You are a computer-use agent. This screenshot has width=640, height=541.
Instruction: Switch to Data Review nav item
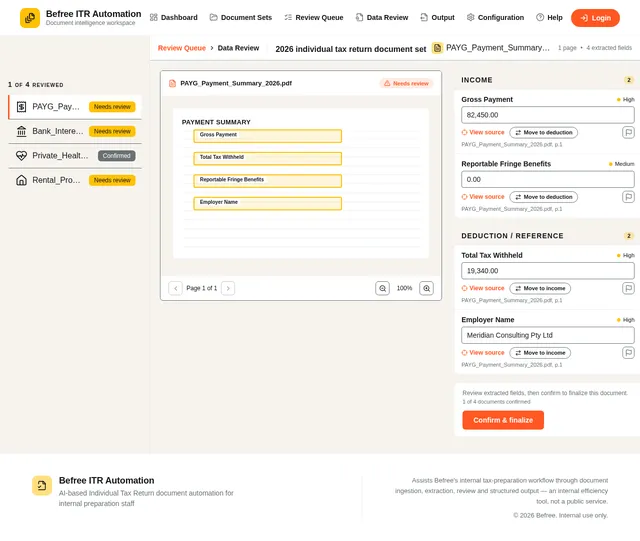[x=382, y=18]
